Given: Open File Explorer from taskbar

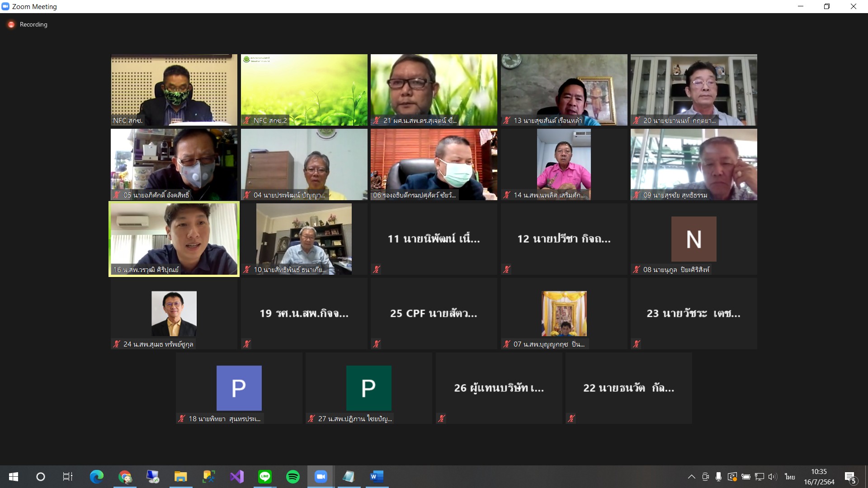Looking at the screenshot, I should [x=180, y=477].
